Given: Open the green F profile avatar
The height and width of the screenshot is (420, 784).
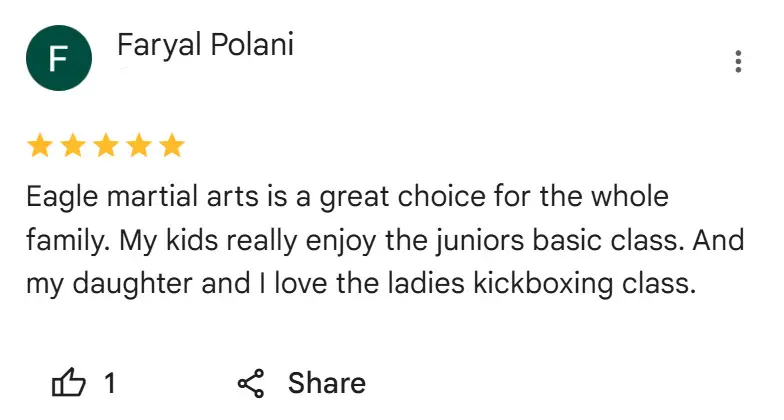Looking at the screenshot, I should click(x=59, y=58).
